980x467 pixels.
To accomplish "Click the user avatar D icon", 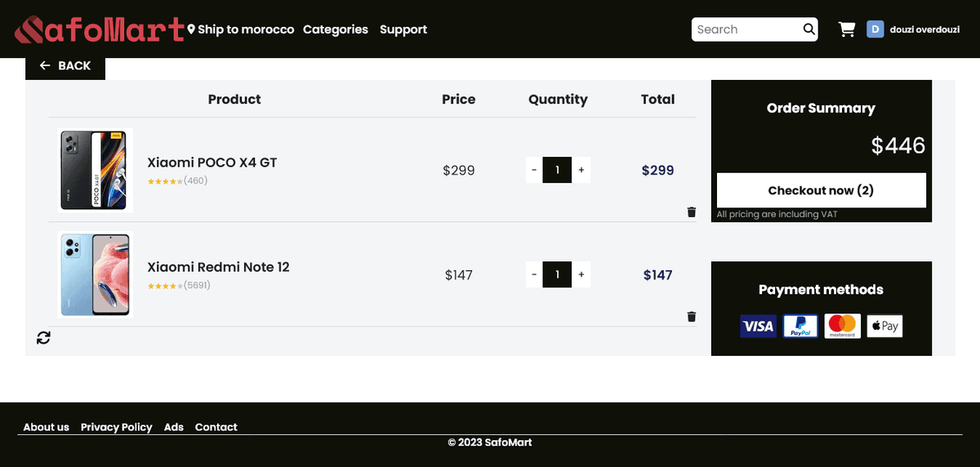I will (875, 29).
